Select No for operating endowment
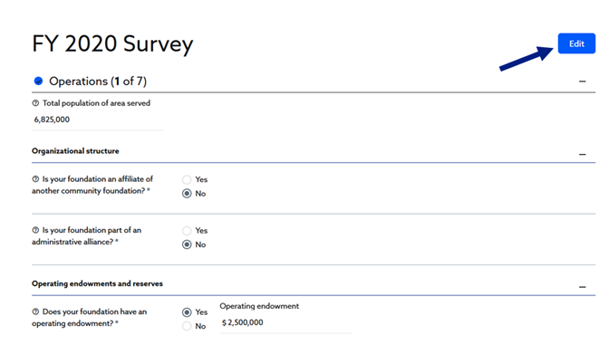This screenshot has width=609, height=364. pos(187,326)
